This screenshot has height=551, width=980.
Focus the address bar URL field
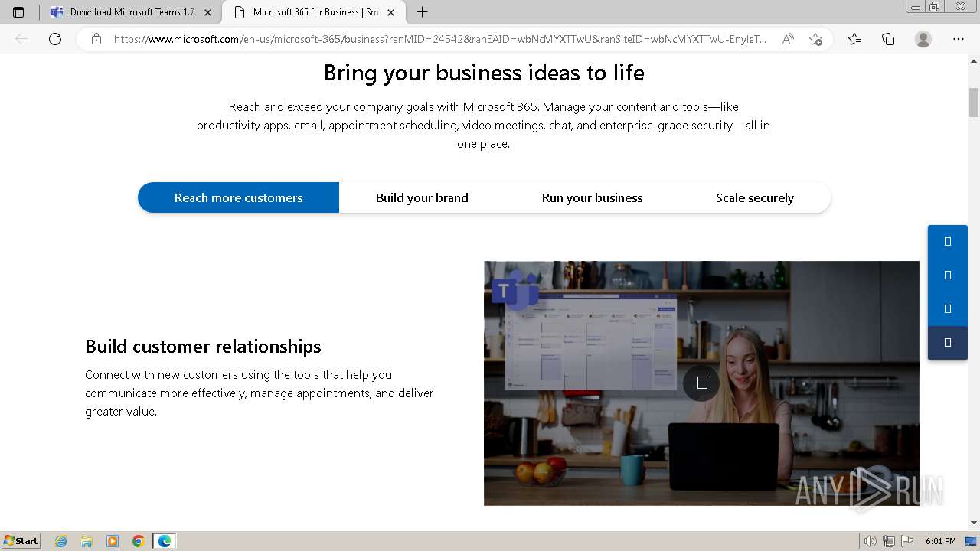440,39
